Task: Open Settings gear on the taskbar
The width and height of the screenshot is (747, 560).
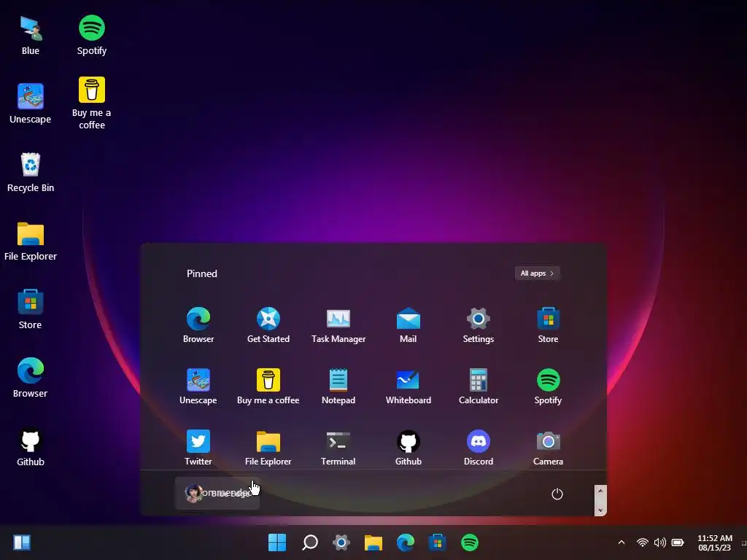Action: 341,542
